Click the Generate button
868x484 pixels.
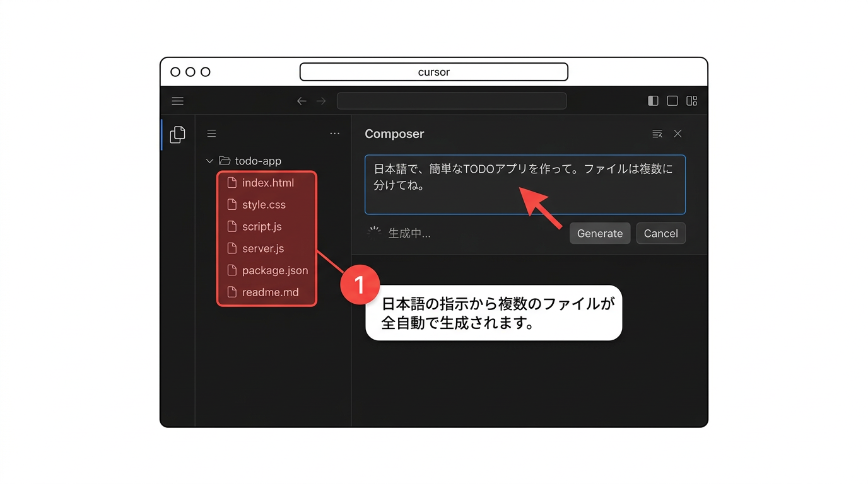(x=599, y=233)
